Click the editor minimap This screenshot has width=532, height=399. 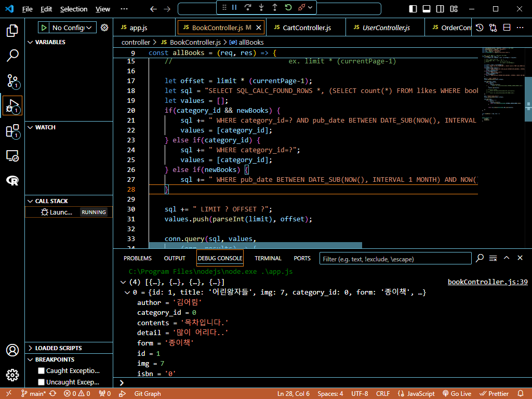[503, 85]
